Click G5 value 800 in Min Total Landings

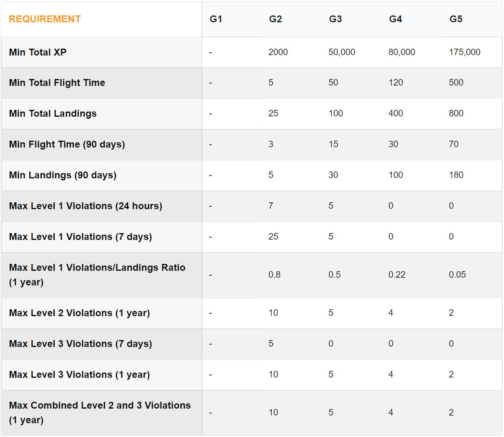pyautogui.click(x=456, y=114)
